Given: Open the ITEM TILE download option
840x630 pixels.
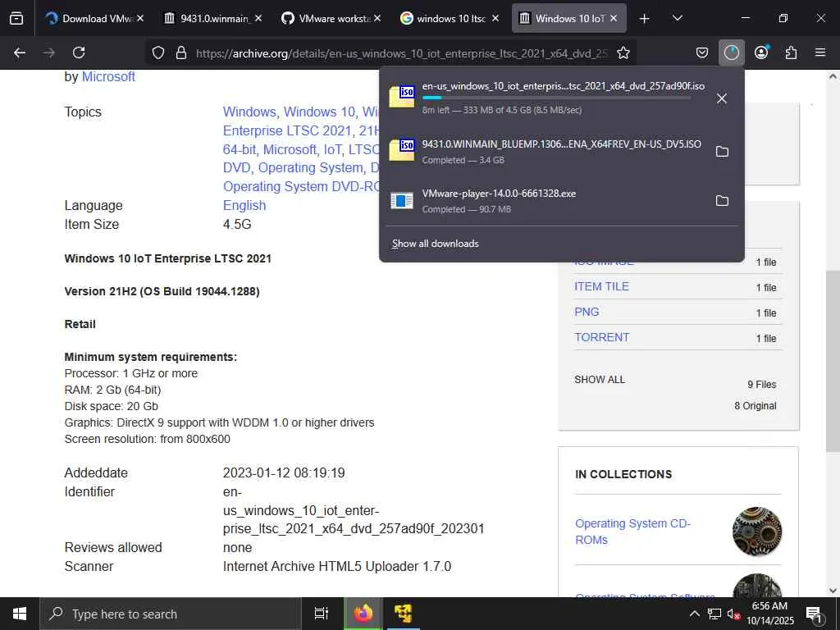Looking at the screenshot, I should pos(601,286).
